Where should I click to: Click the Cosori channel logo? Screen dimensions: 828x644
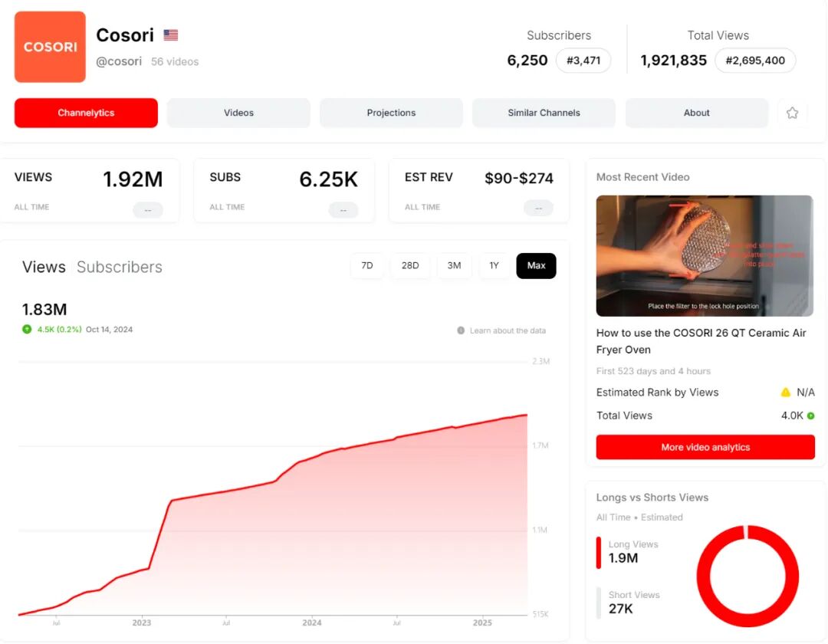click(49, 46)
